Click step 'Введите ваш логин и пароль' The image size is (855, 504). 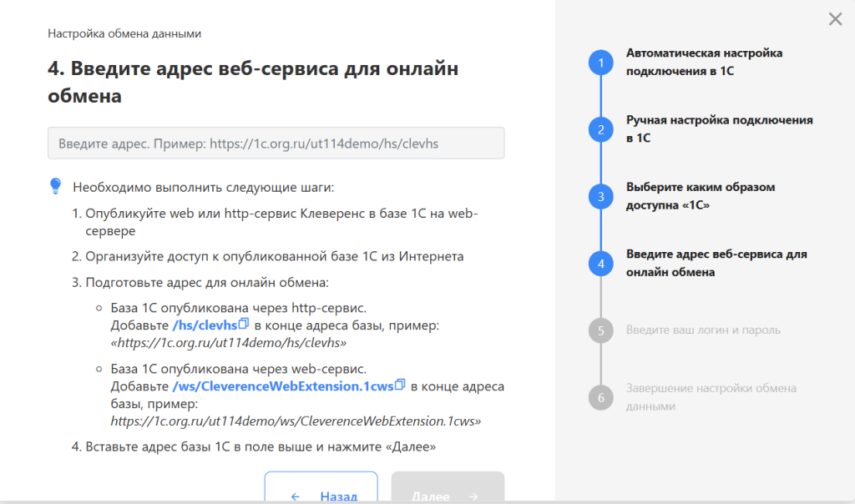click(x=703, y=330)
